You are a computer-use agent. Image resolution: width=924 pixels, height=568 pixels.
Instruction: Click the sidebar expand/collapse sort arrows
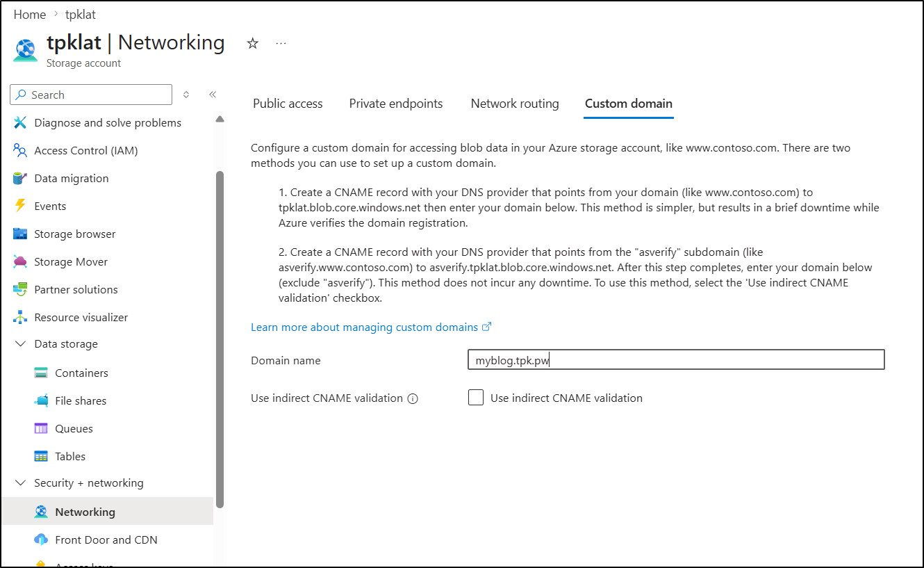click(186, 95)
